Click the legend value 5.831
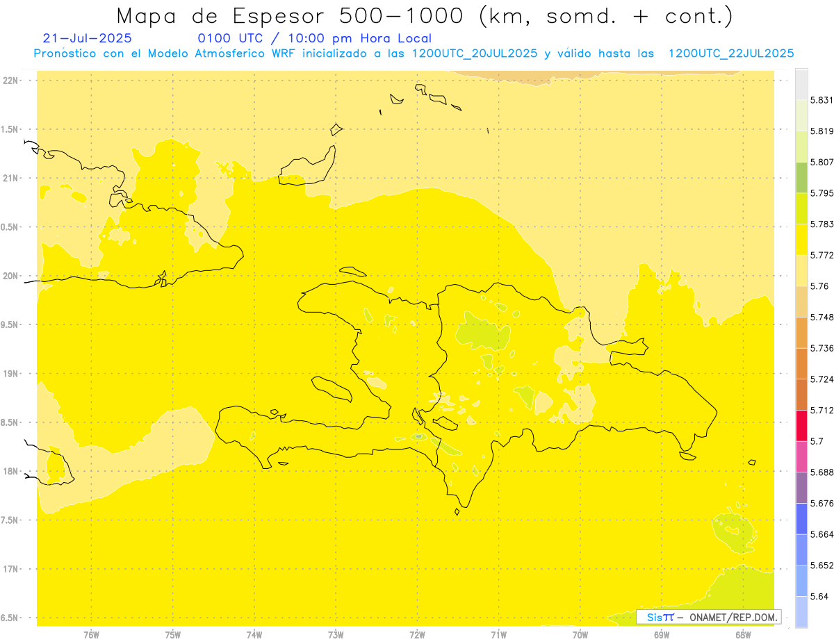The height and width of the screenshot is (644, 834). (822, 100)
